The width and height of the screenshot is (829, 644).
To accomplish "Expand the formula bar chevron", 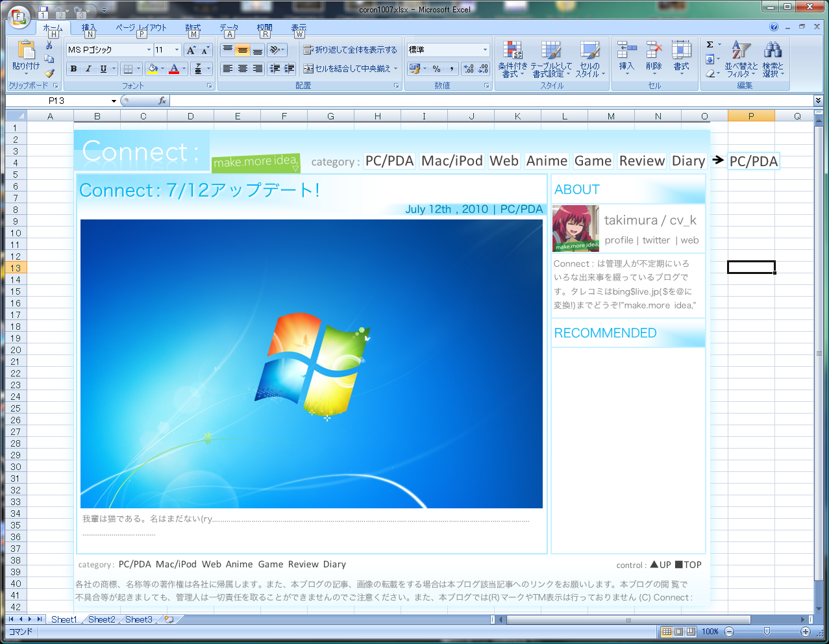I will (x=818, y=101).
